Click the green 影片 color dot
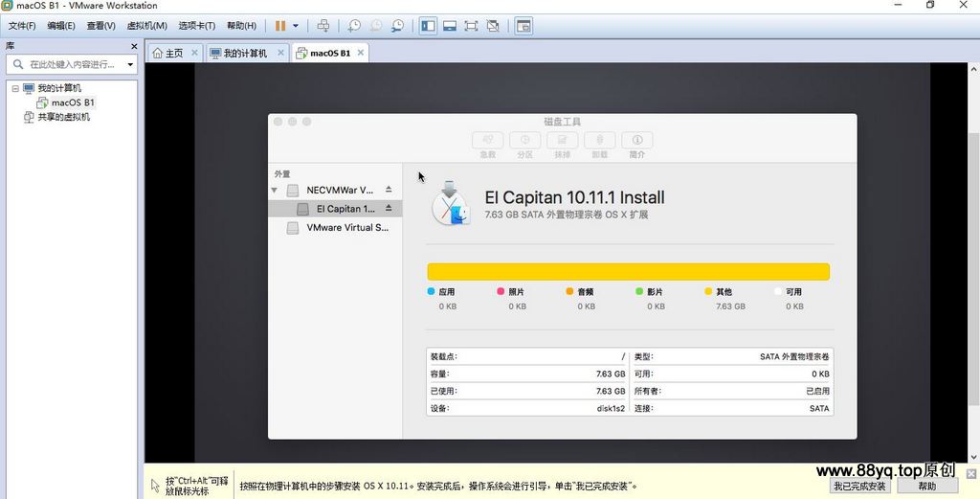Image resolution: width=980 pixels, height=499 pixels. coord(639,291)
